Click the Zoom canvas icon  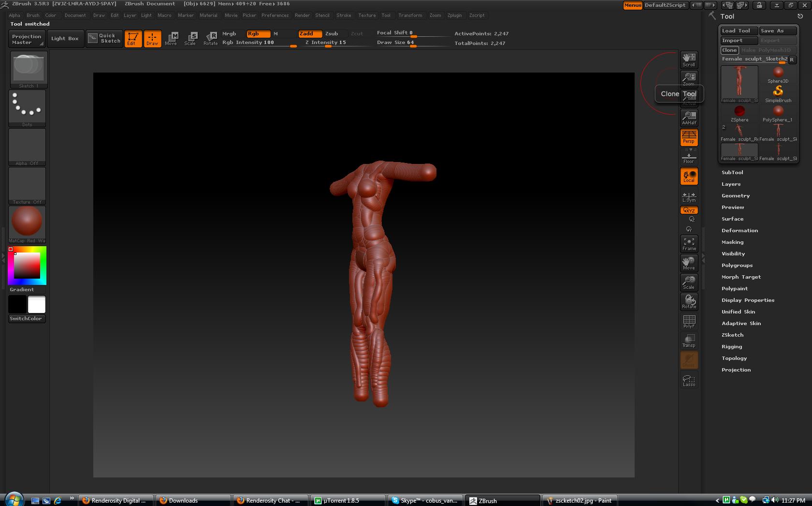pyautogui.click(x=689, y=78)
